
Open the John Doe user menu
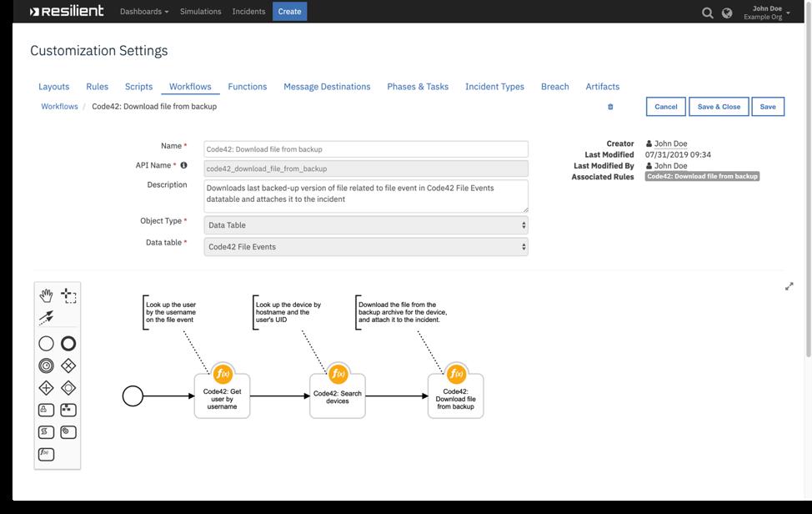(767, 13)
